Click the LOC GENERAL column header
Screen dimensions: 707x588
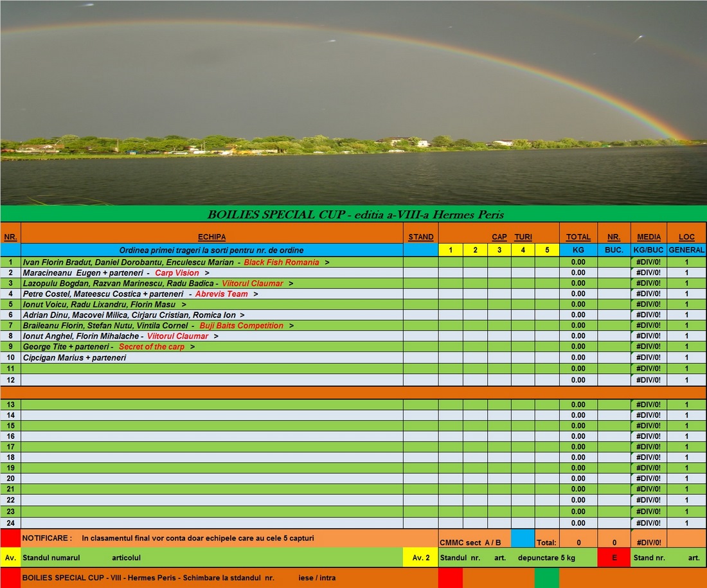click(x=686, y=237)
